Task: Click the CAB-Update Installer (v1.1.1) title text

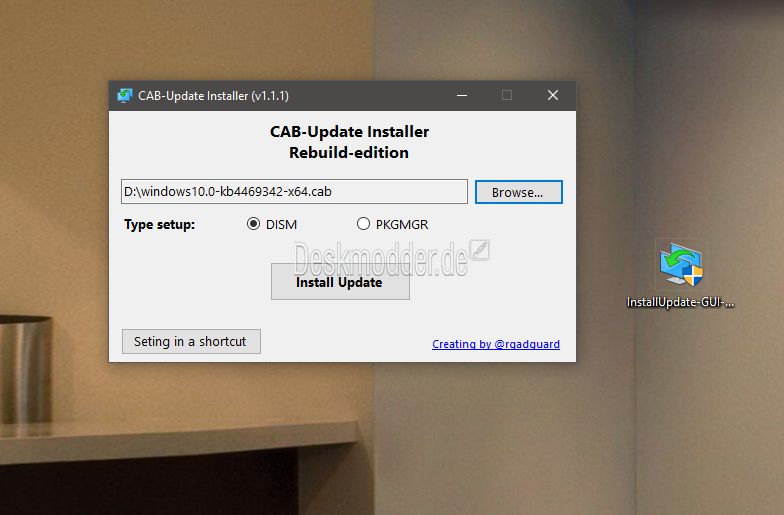Action: coord(214,96)
